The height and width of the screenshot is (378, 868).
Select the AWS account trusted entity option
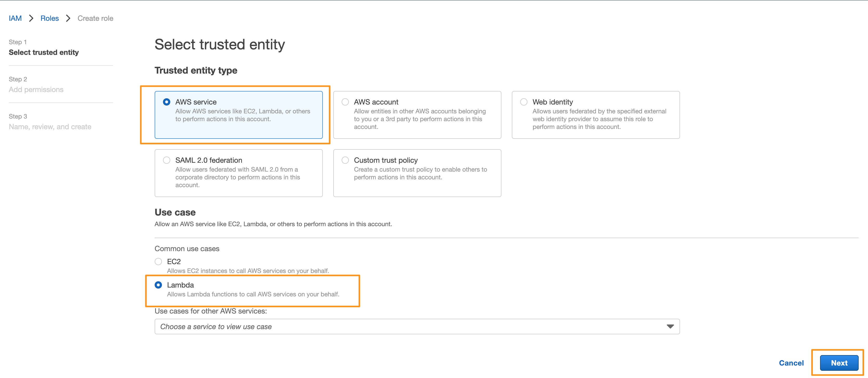(x=345, y=102)
